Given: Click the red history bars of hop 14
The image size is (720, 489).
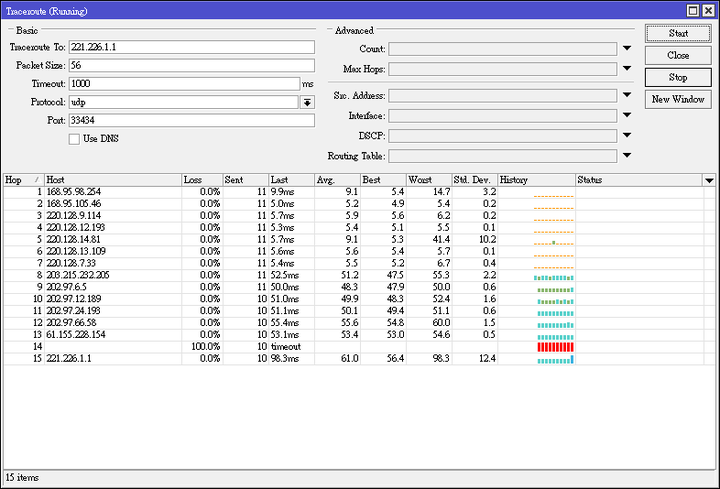Looking at the screenshot, I should [556, 347].
